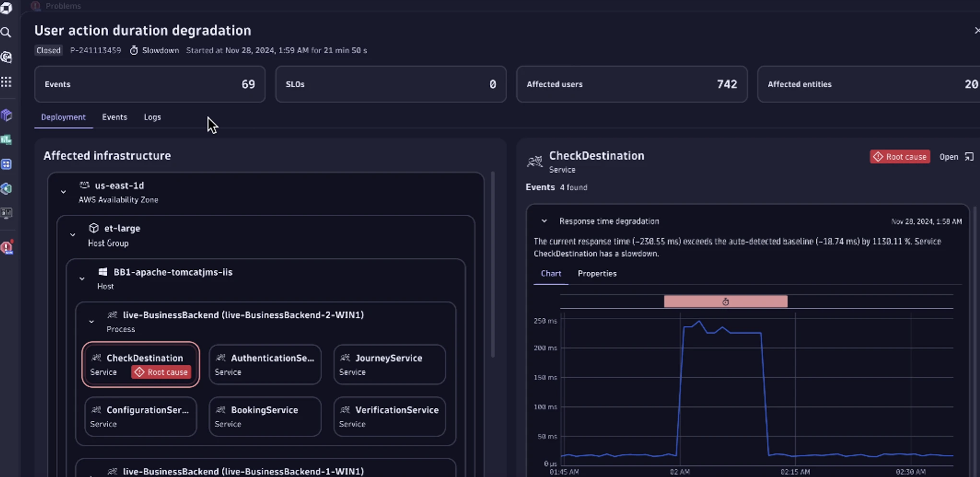This screenshot has height=477, width=980.
Task: Switch to the Events tab
Action: point(114,117)
